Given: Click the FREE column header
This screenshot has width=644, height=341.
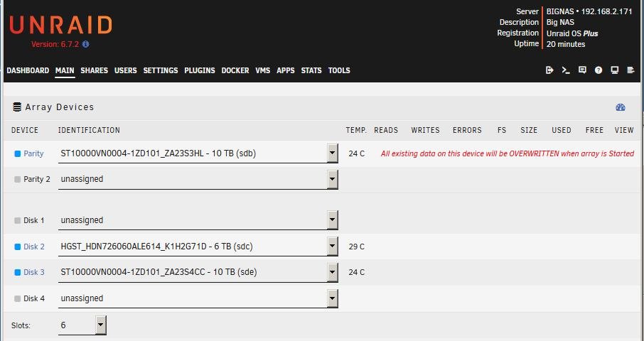Looking at the screenshot, I should [x=595, y=130].
